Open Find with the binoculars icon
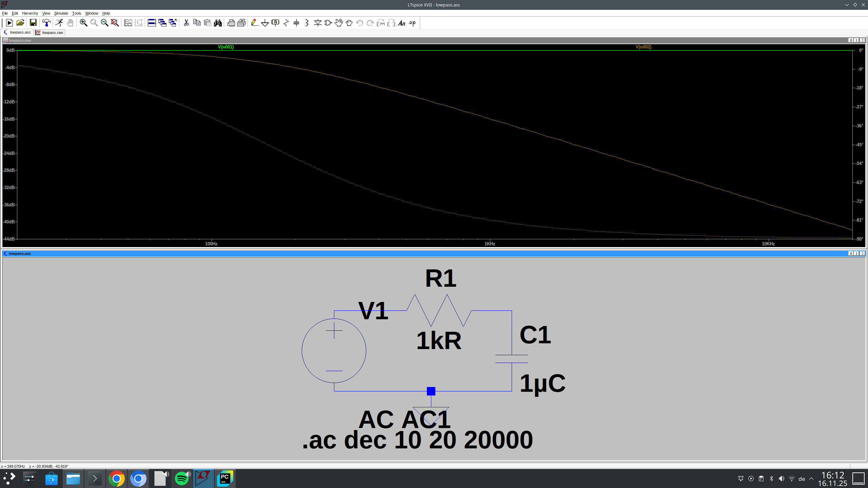The height and width of the screenshot is (488, 868). 218,23
